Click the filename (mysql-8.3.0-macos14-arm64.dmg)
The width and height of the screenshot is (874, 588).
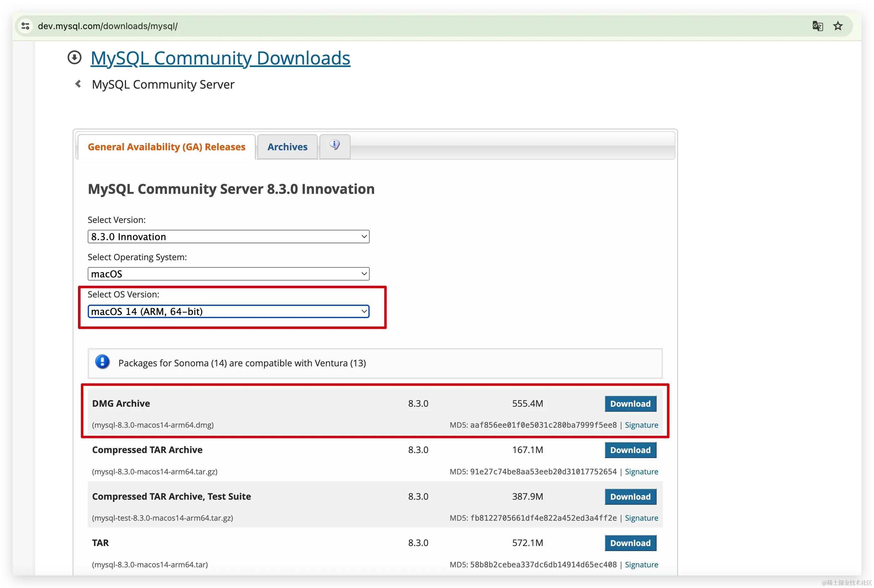tap(153, 425)
